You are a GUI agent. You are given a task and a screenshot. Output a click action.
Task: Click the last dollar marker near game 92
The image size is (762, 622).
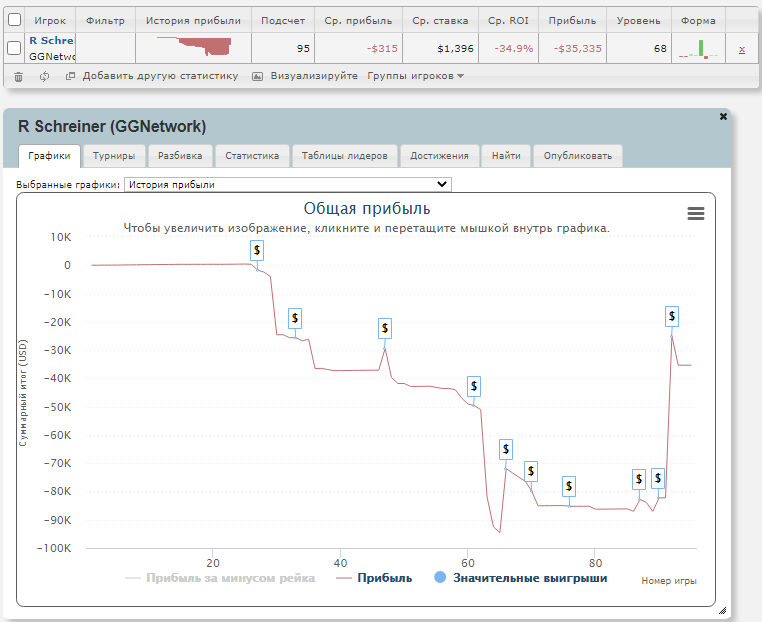point(672,316)
